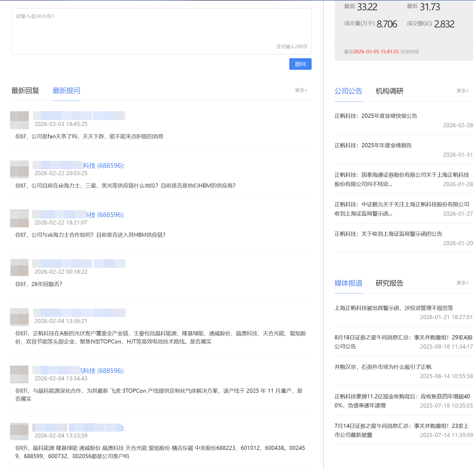
Task: Select the 媒体报道 tab
Action: coord(348,283)
